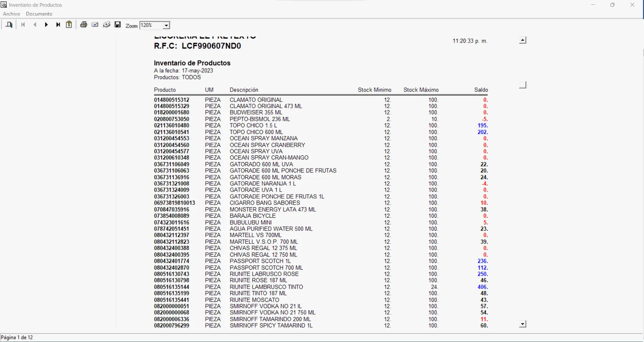This screenshot has width=644, height=342.
Task: Restore down the Inventario de Productos window
Action: pos(612,5)
